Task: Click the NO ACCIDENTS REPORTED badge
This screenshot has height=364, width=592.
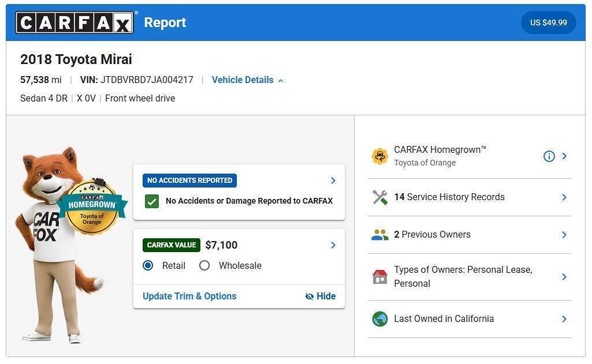Action: point(189,181)
